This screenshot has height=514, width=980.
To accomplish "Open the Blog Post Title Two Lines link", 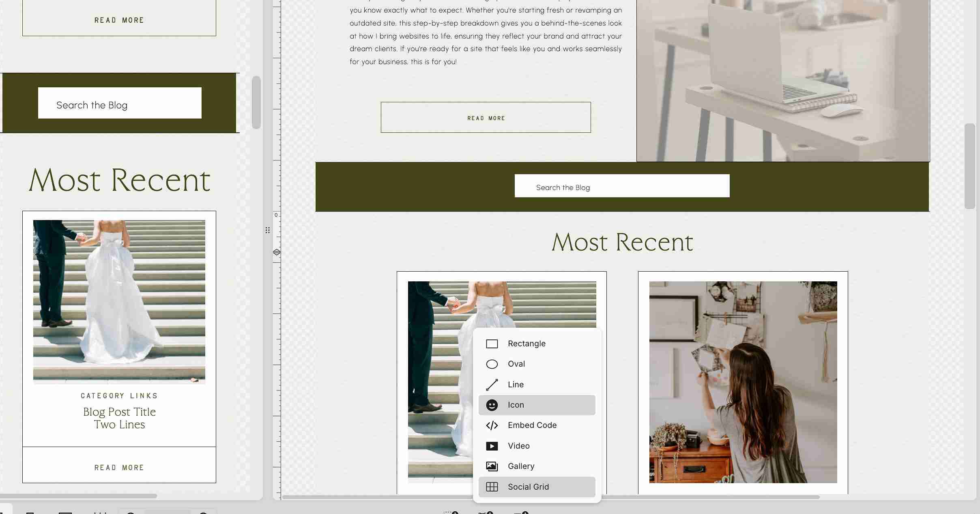I will coord(119,417).
